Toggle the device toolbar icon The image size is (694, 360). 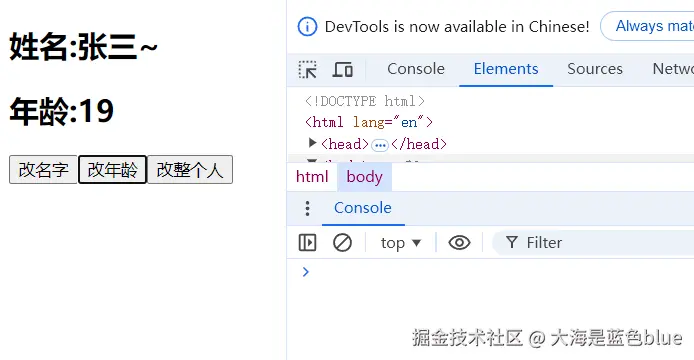tap(342, 70)
